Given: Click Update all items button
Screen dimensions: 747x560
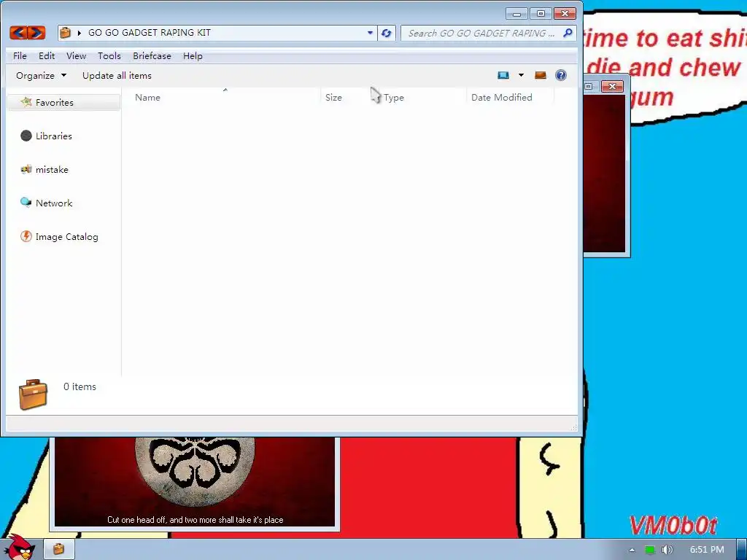Looking at the screenshot, I should click(x=117, y=75).
